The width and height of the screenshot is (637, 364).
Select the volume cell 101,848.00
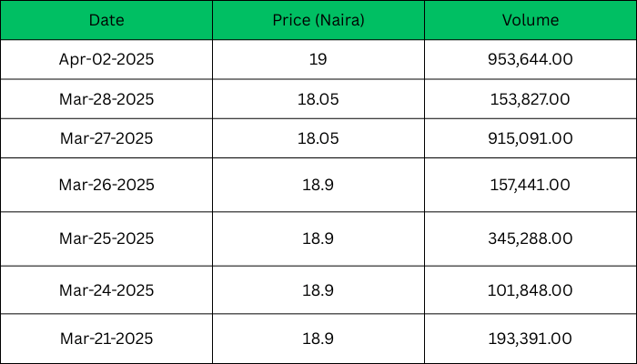pos(531,290)
